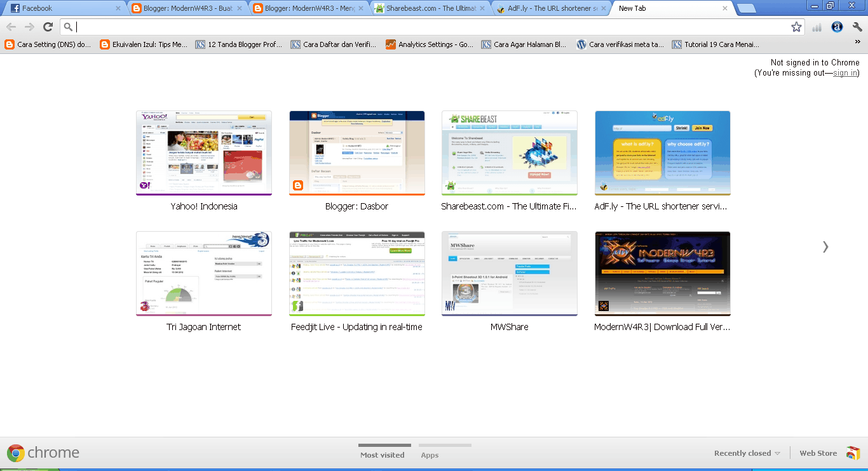868x471 pixels.
Task: Open the Tri Jagoan Internet thumbnail
Action: coord(204,274)
